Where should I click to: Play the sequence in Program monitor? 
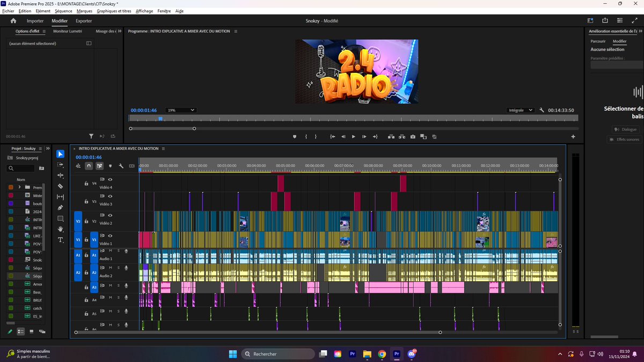pyautogui.click(x=353, y=137)
